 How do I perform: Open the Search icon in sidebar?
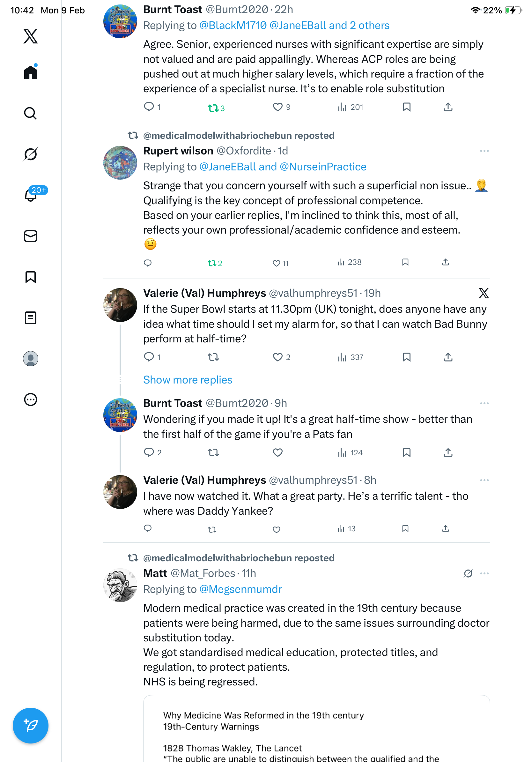pos(31,113)
